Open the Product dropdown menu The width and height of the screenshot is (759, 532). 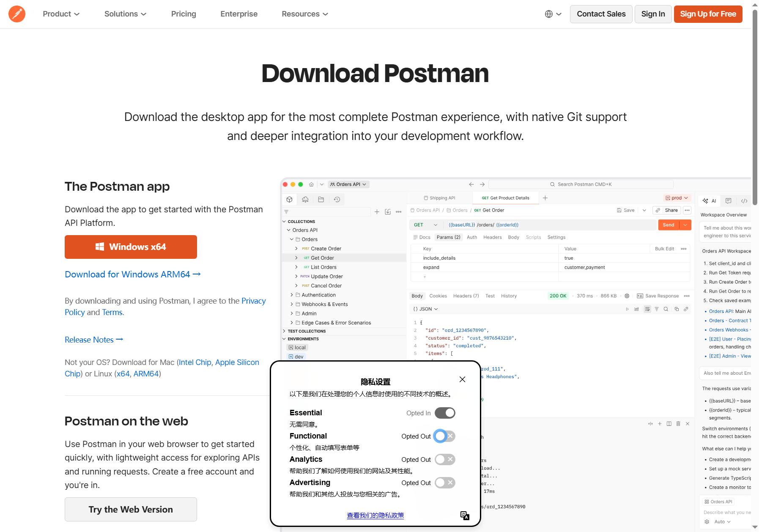click(61, 14)
